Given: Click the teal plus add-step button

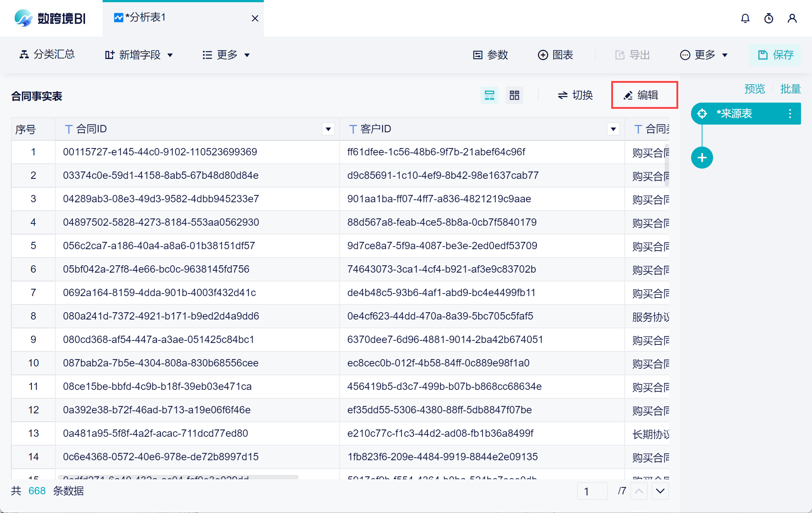Looking at the screenshot, I should pos(702,158).
